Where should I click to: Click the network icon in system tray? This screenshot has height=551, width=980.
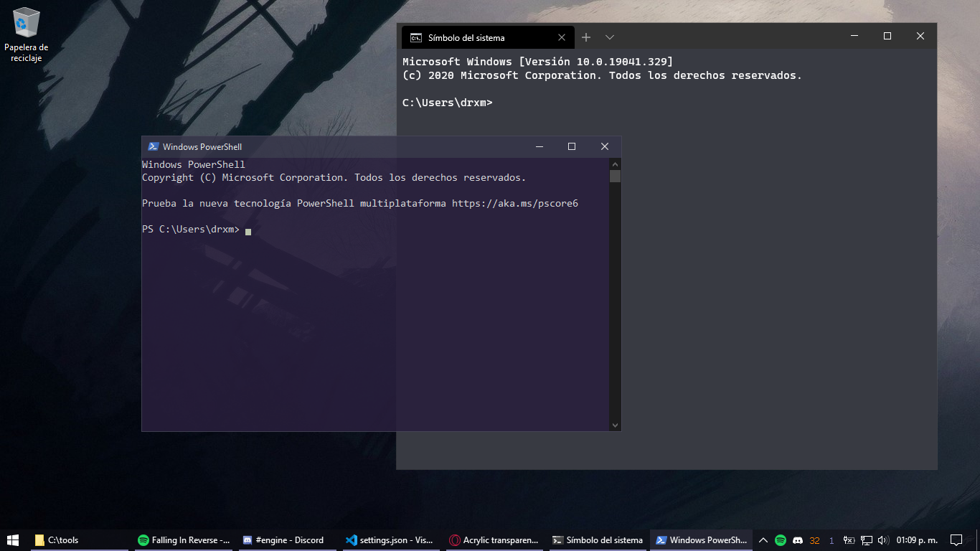(x=867, y=540)
